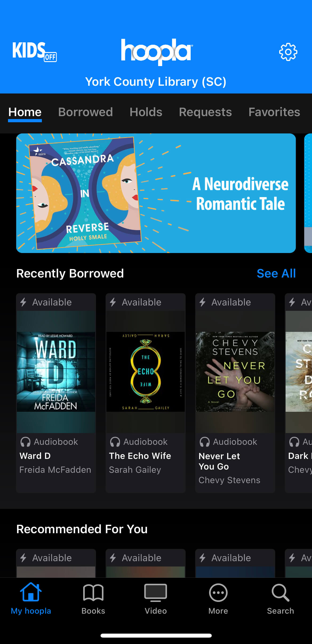
Task: Open the Search magnifier icon
Action: coord(281,593)
